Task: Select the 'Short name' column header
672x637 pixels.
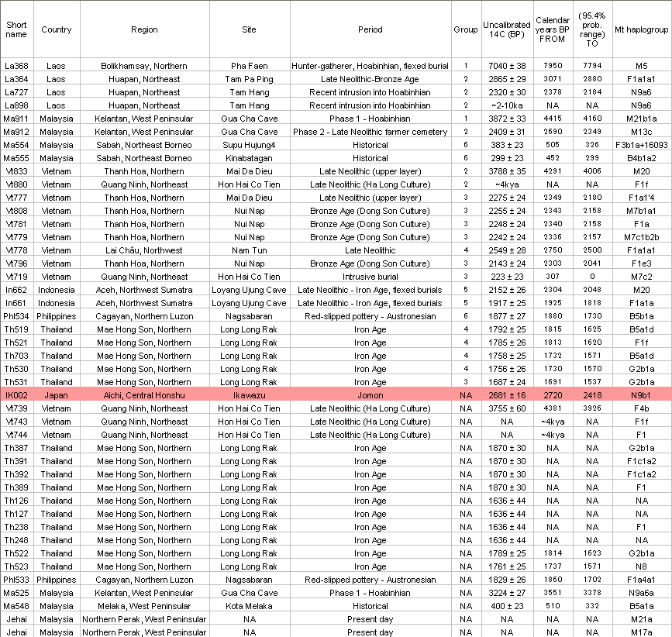Action: point(17,29)
